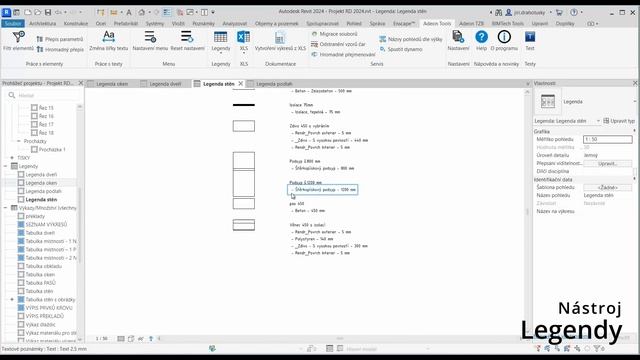Collapse the Výkazy/Množství tree node
Viewport: 640px width, 360px height.
(x=6, y=208)
